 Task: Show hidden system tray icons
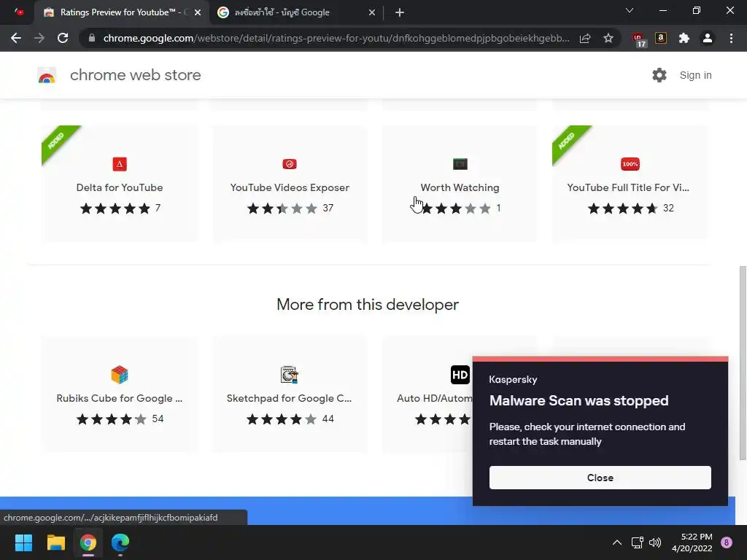[617, 542]
